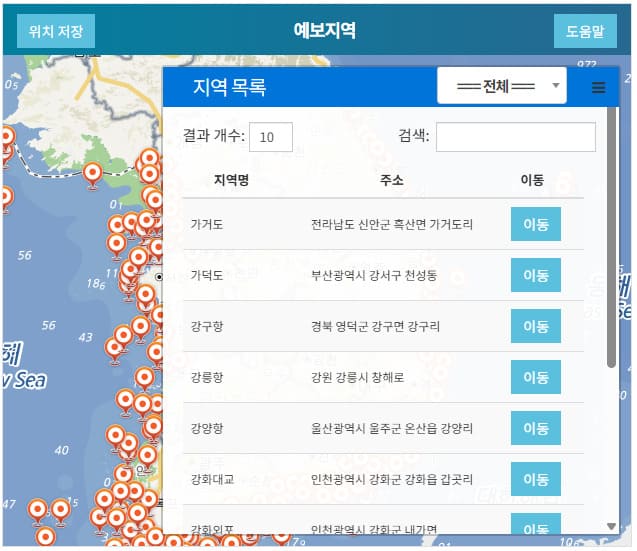Click address 인천광역시 강화군 강화읍 갑곶리

[x=392, y=479]
